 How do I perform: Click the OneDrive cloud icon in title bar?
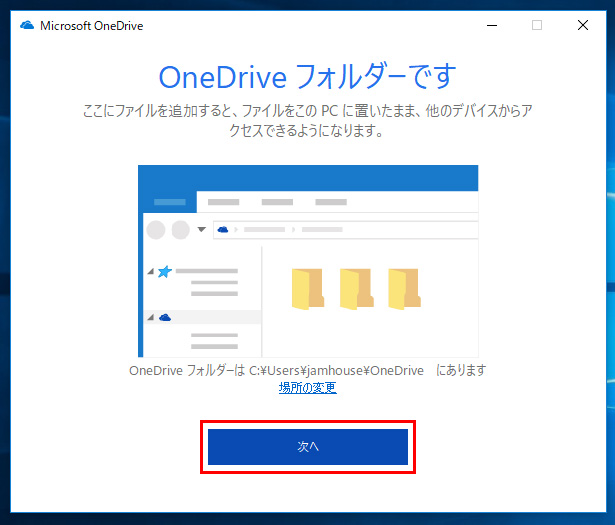(x=27, y=25)
